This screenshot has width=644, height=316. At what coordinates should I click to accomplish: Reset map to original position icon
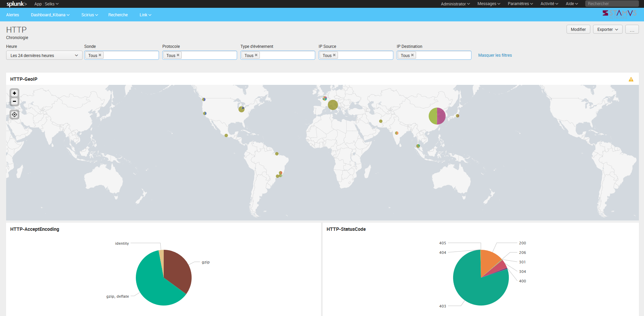[x=14, y=115]
